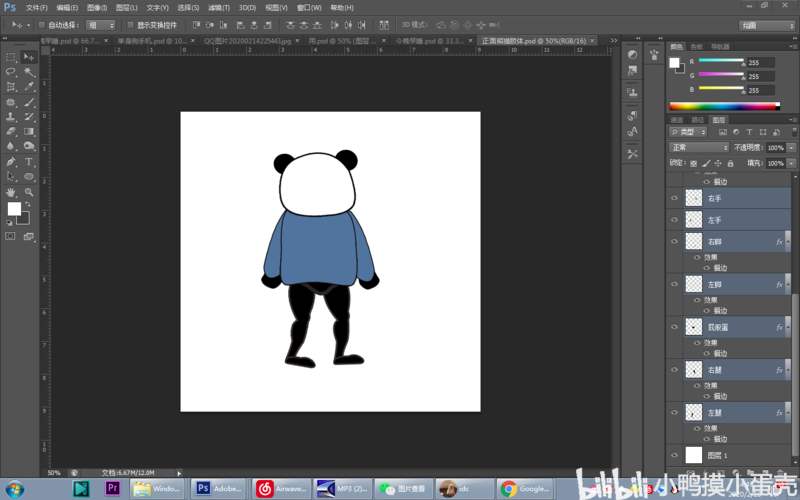This screenshot has width=800, height=500.
Task: Open the 绘画 workspace dropdown
Action: 766,25
